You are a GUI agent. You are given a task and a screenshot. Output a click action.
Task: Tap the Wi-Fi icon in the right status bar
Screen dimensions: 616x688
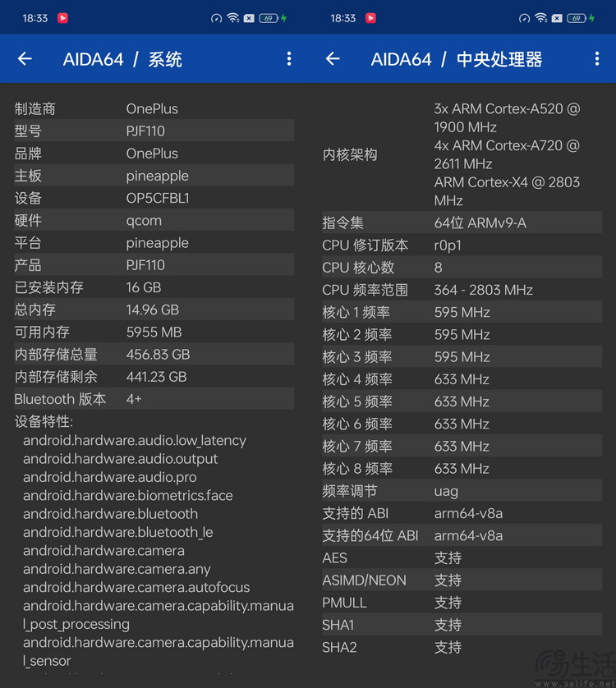click(x=541, y=18)
